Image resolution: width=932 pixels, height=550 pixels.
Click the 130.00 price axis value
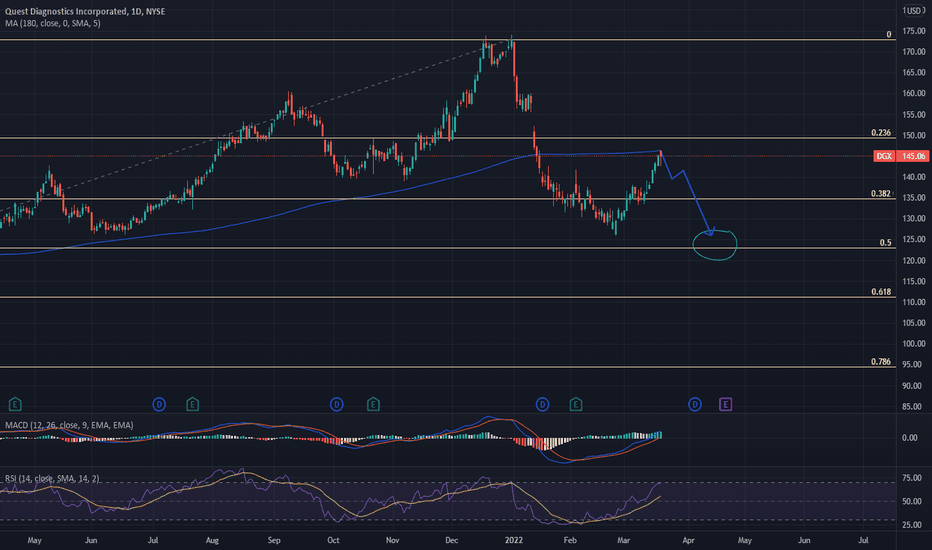[914, 218]
